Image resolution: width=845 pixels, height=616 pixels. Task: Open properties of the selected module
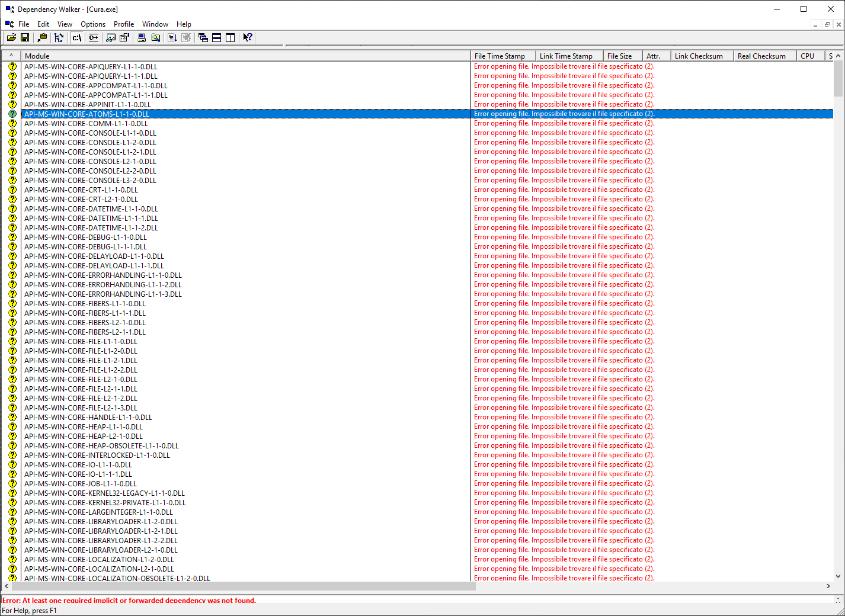(124, 37)
